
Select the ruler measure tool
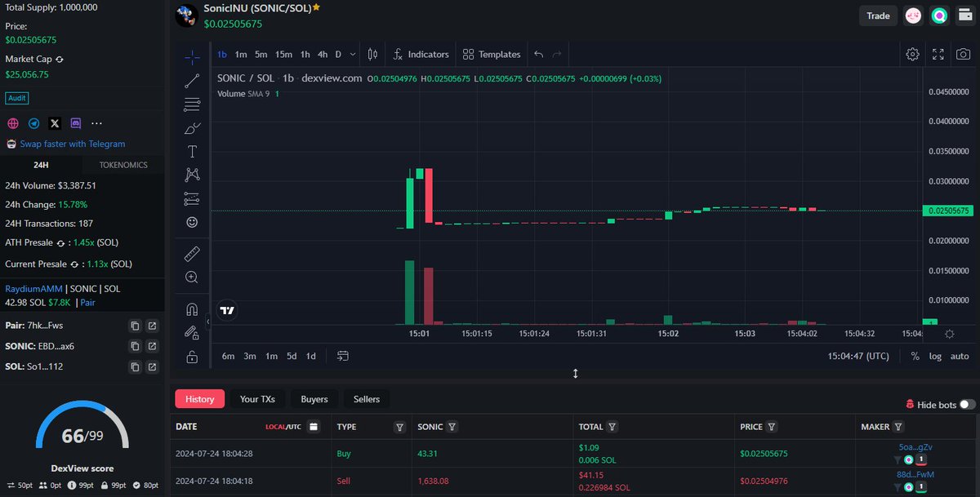[x=192, y=253]
